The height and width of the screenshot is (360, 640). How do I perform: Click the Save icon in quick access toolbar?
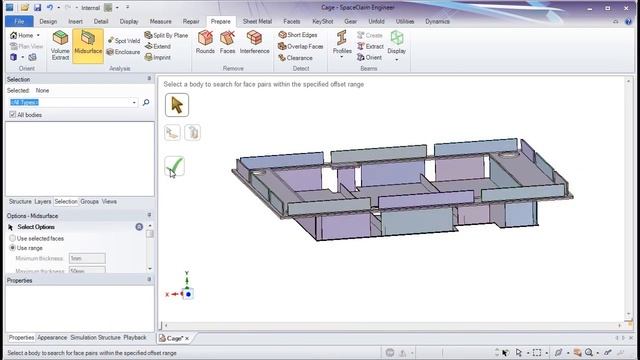(x=37, y=7)
